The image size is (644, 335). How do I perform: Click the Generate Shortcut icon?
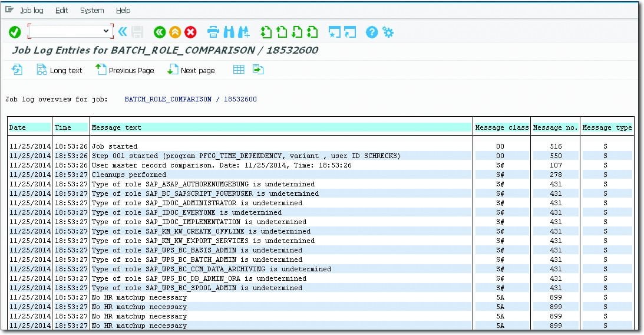(350, 32)
